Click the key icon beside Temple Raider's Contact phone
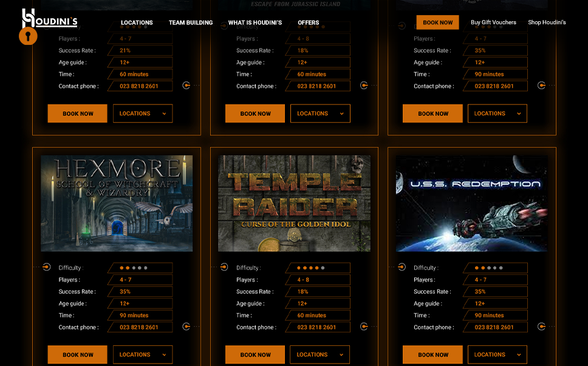This screenshot has width=588, height=366. coord(364,327)
